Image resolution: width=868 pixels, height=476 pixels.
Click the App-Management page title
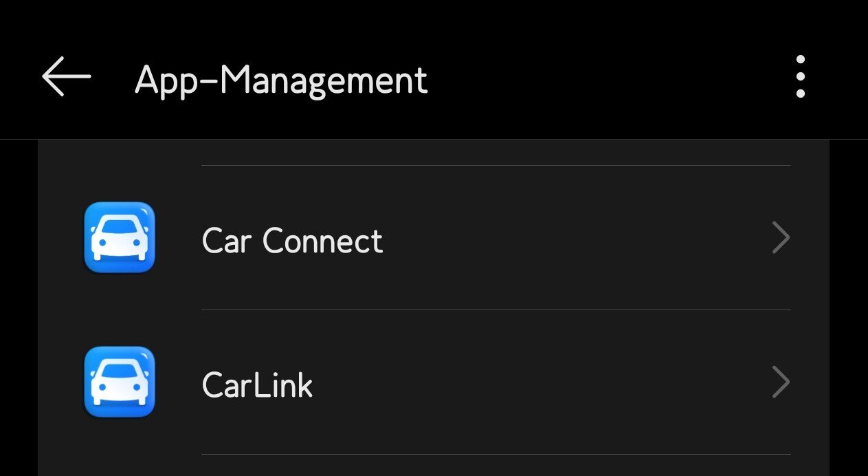click(281, 80)
